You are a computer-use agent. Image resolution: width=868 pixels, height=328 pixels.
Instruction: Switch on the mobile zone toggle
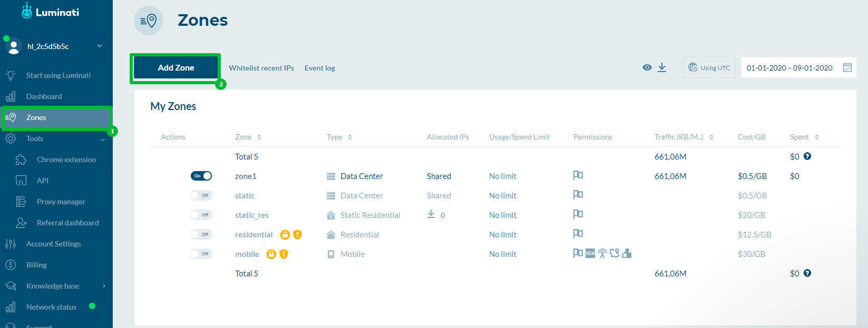coord(201,254)
